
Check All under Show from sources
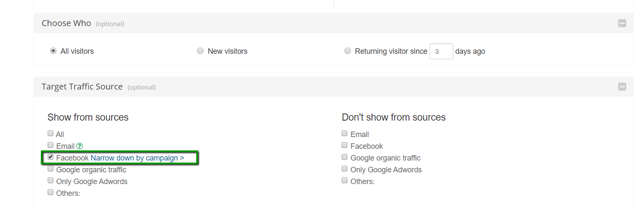[x=51, y=134]
